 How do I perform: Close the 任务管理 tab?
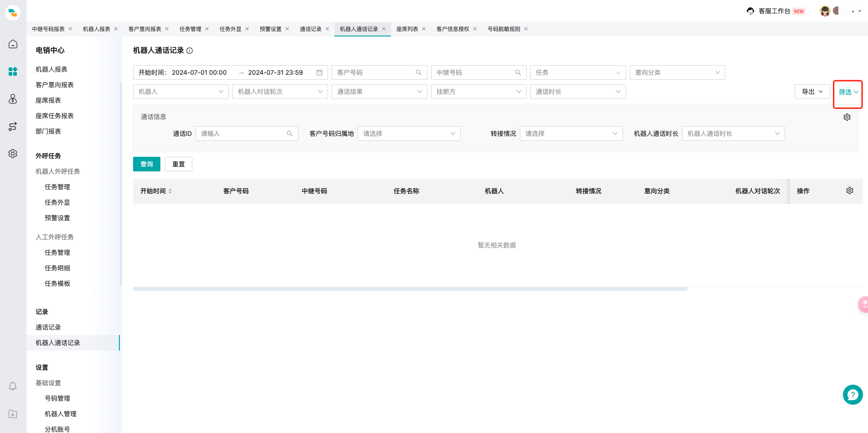(x=207, y=29)
